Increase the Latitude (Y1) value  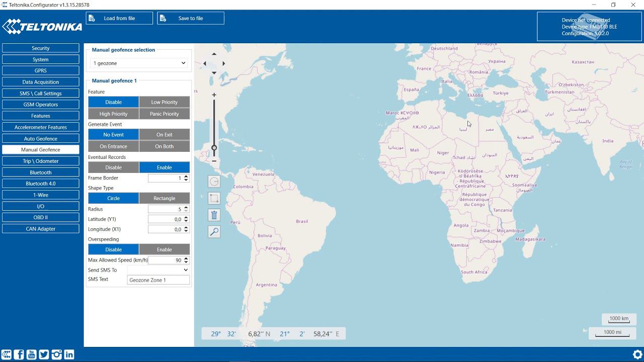click(186, 217)
